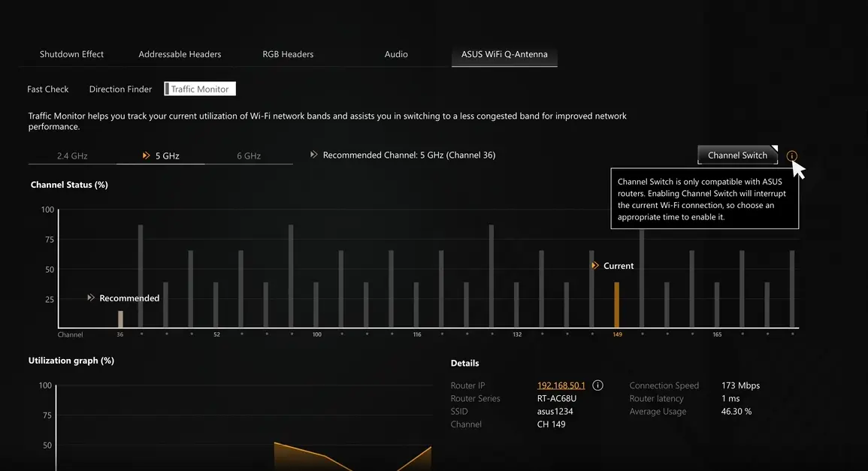Switch to the 6 GHz band
This screenshot has width=868, height=471.
(249, 156)
